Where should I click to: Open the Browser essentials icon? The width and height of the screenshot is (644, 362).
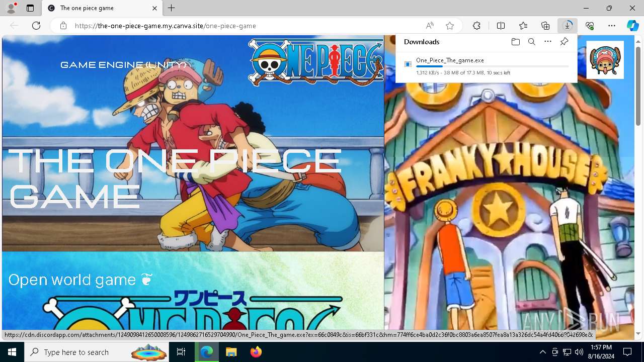click(x=590, y=26)
